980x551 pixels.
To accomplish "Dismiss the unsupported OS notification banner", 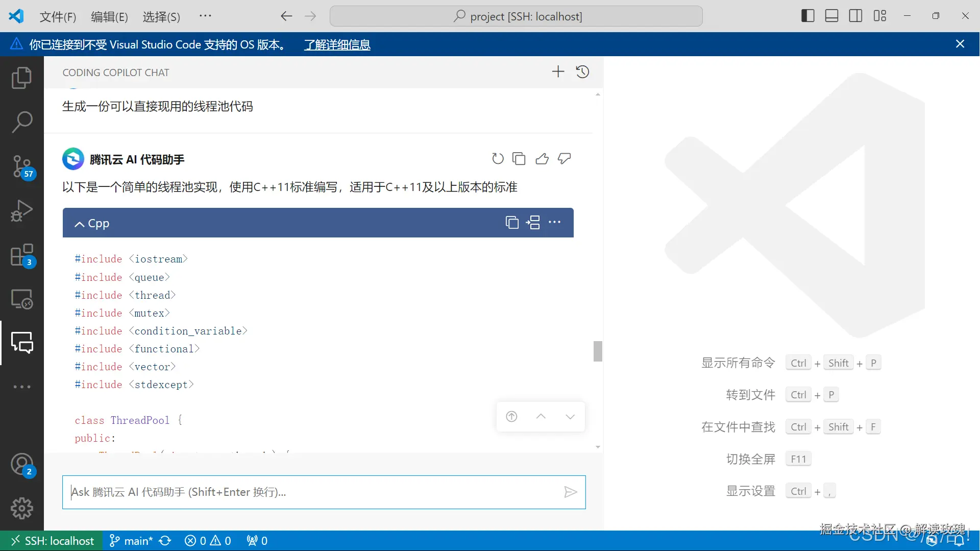I will coord(960,44).
